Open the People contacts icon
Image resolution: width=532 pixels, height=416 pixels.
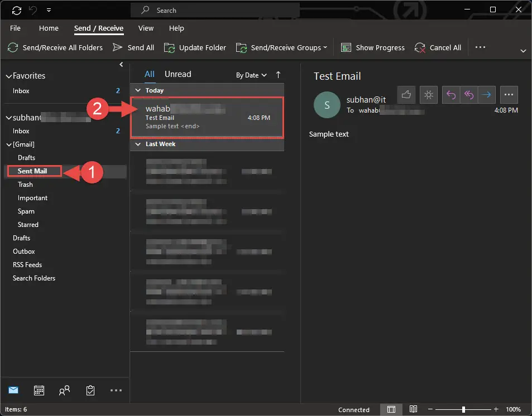click(64, 390)
